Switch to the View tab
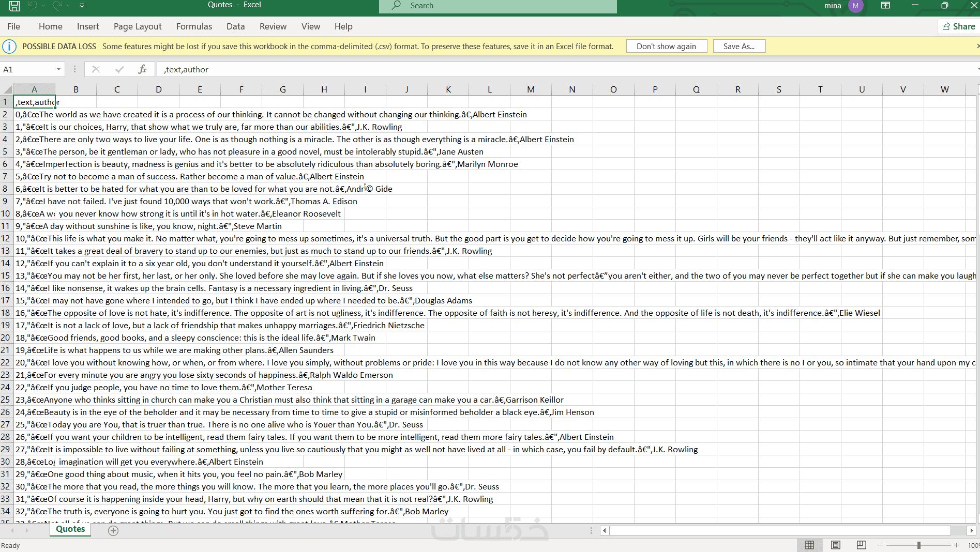 pos(310,26)
